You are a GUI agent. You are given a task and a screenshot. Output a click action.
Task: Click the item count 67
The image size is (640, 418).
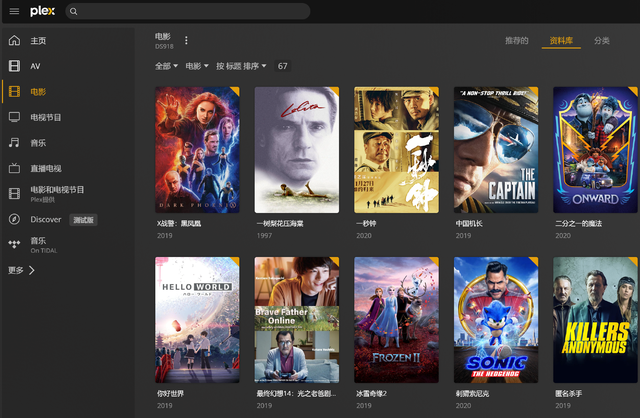tap(282, 66)
